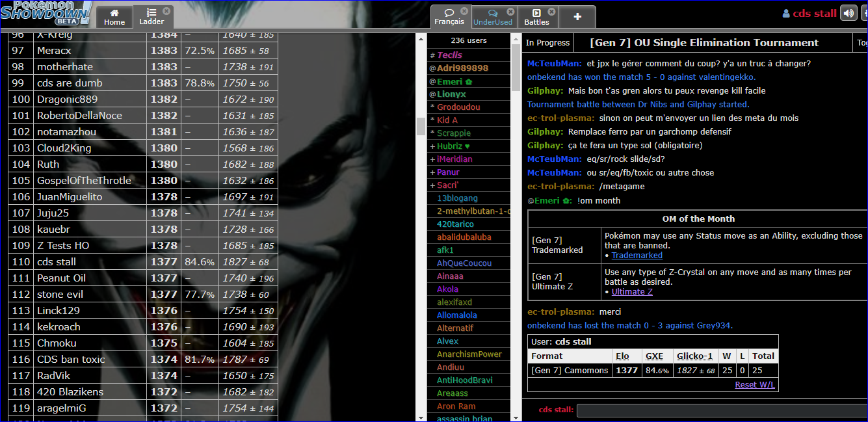Screen dimensions: 868x422
Task: Click the Reset W/L link
Action: coord(755,384)
